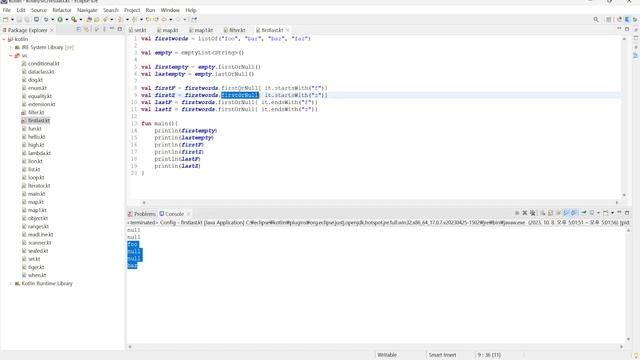Click the Debug bug toolbar icon
640x360 pixels.
pos(46,20)
